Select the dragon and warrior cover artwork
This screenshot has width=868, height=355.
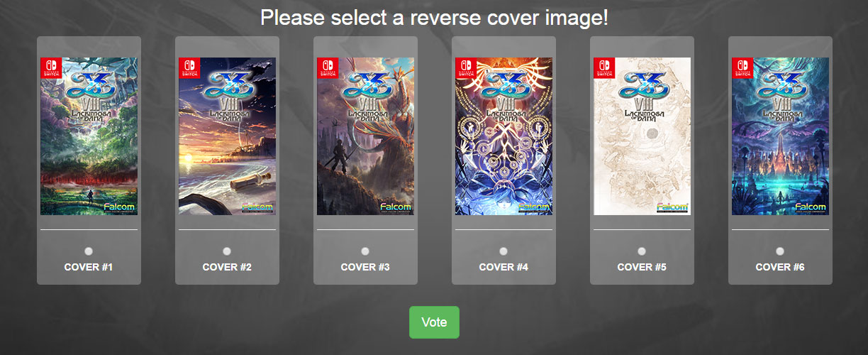365,136
